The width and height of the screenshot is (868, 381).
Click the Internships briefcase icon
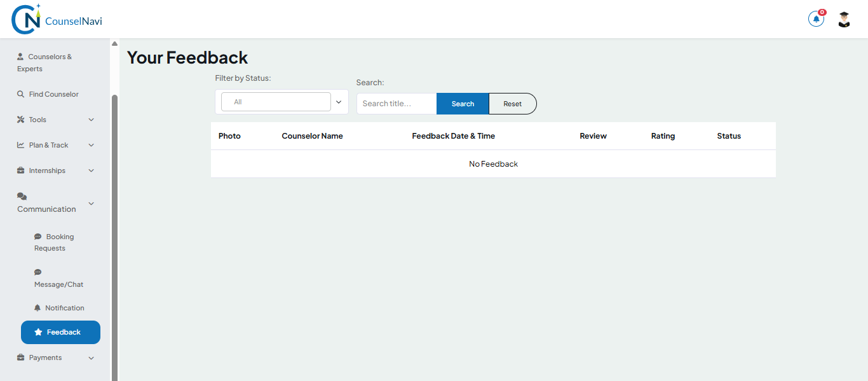point(21,170)
